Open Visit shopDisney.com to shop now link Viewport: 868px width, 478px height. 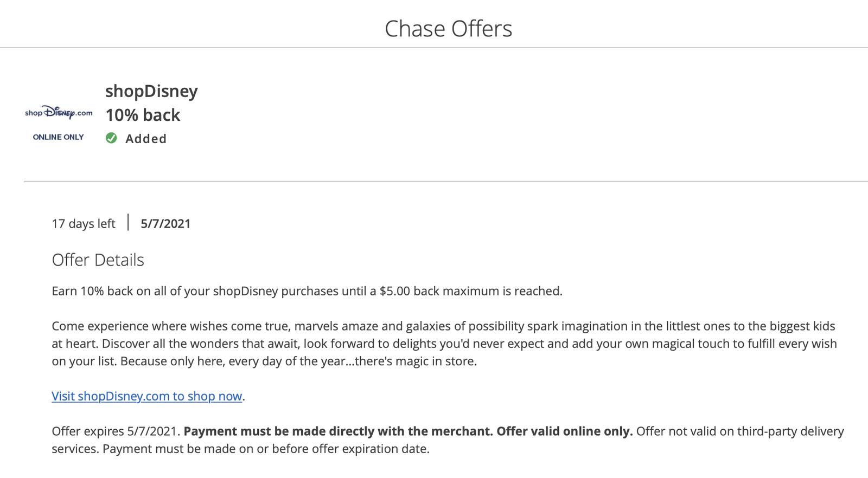[146, 396]
